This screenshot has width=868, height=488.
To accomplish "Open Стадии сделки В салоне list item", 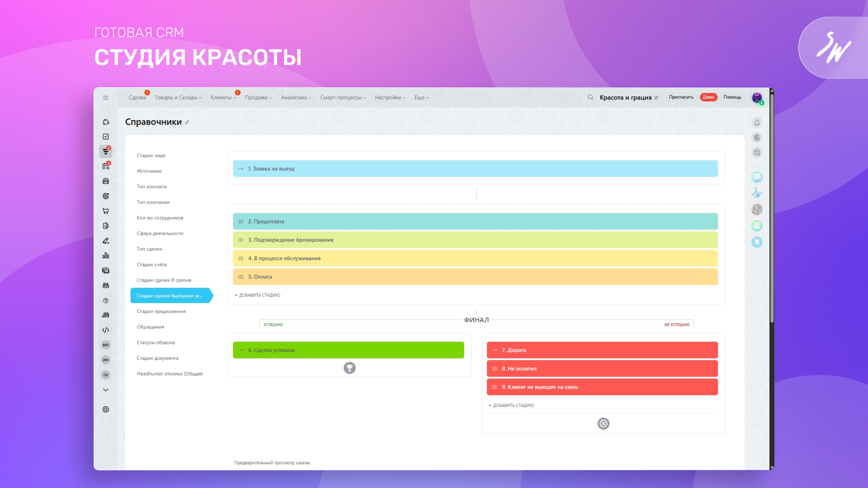I will 164,280.
